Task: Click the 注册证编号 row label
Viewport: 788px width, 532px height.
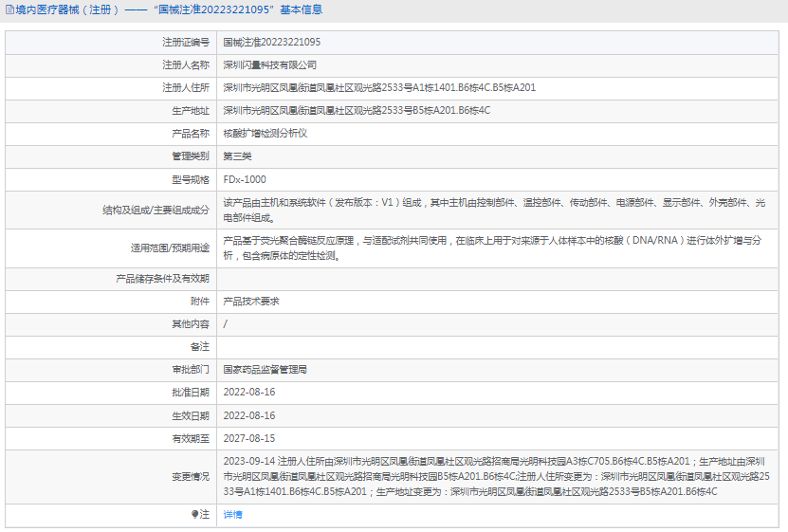Action: [x=186, y=42]
